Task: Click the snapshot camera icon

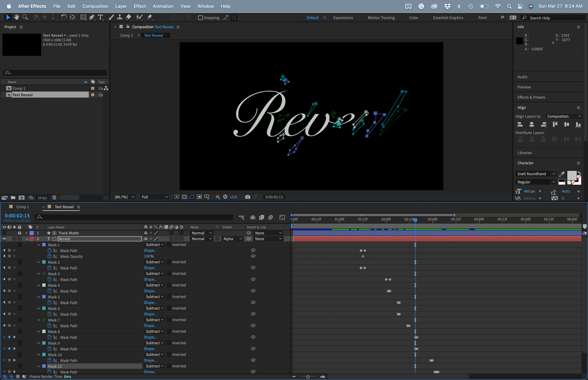Action: pos(248,197)
